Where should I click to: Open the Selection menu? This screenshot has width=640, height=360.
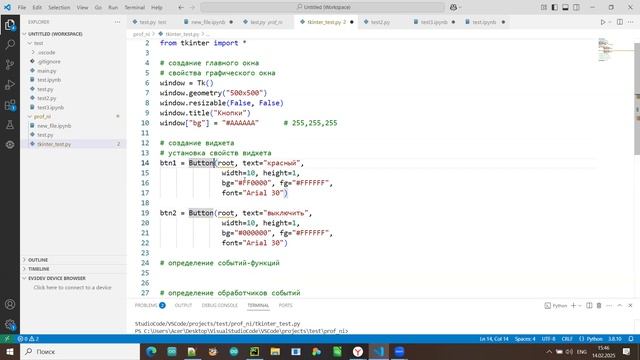(59, 7)
